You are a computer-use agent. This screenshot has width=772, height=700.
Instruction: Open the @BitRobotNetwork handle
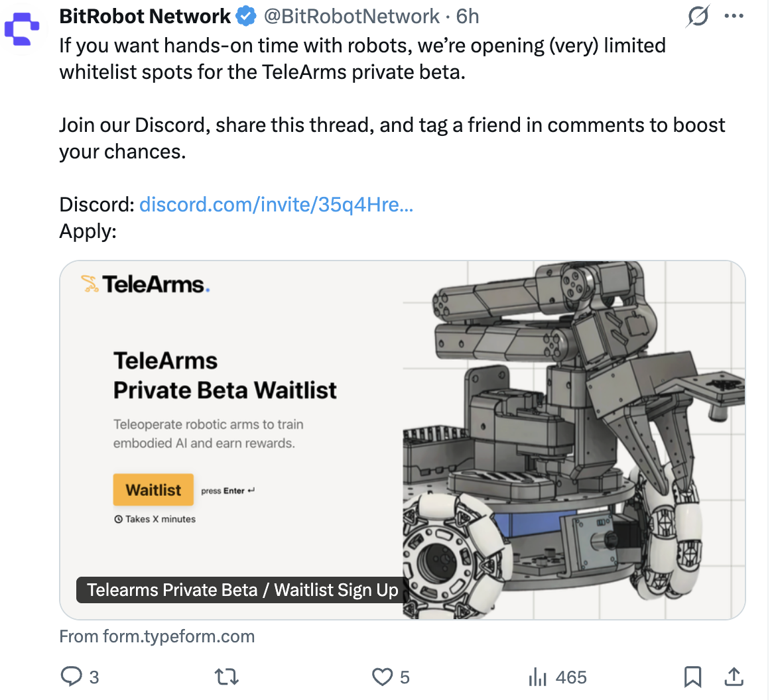click(352, 16)
